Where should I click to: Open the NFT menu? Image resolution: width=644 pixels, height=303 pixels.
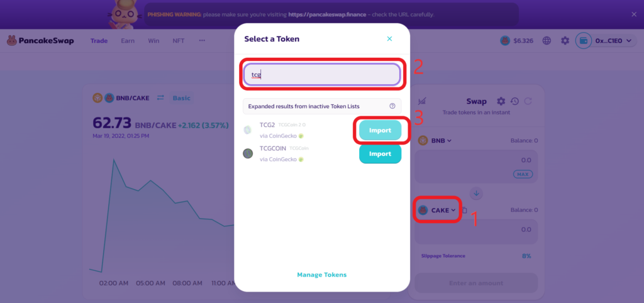[x=179, y=41]
